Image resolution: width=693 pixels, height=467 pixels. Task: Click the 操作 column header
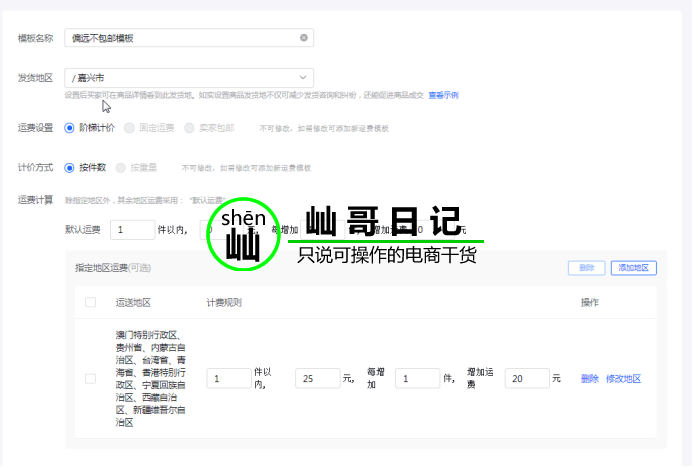click(x=590, y=303)
